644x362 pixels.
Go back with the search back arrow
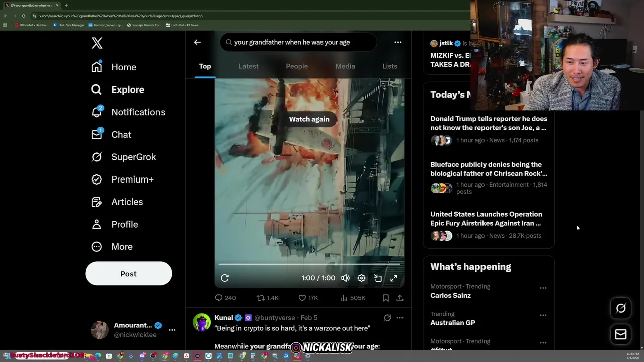[x=197, y=42]
